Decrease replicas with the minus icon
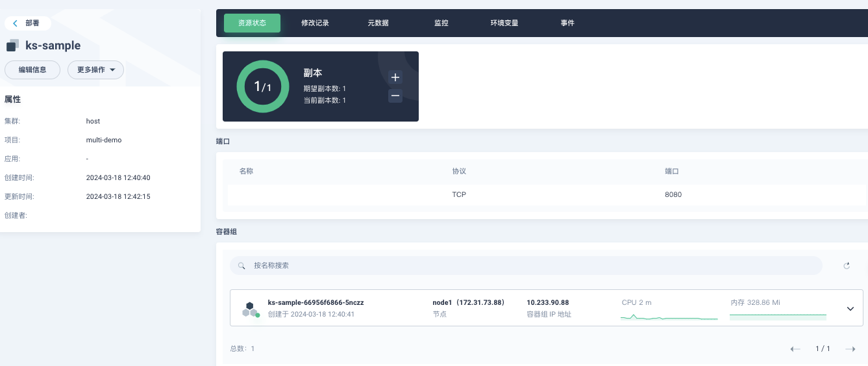This screenshot has width=868, height=366. 395,96
